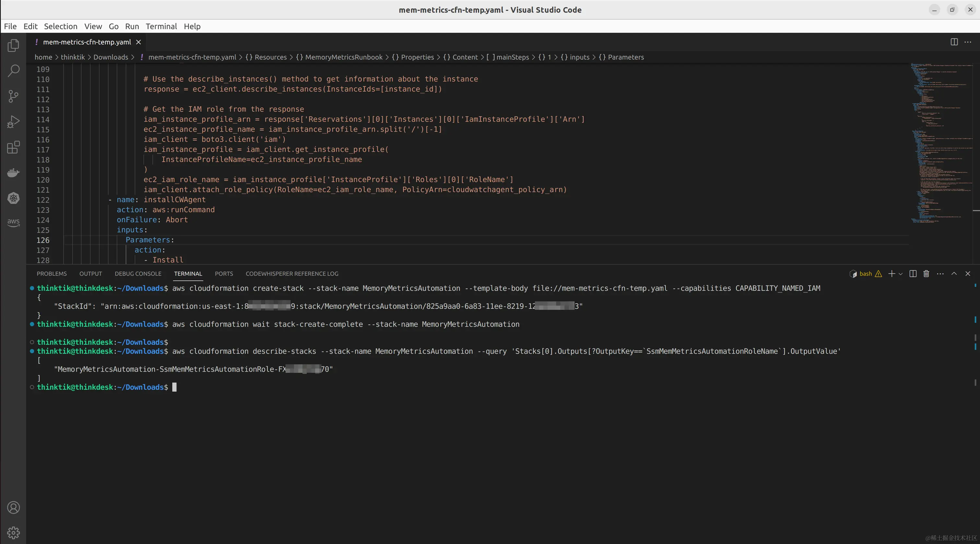This screenshot has height=544, width=980.
Task: Expand the mainSteps breadcrumb segment
Action: coord(512,57)
